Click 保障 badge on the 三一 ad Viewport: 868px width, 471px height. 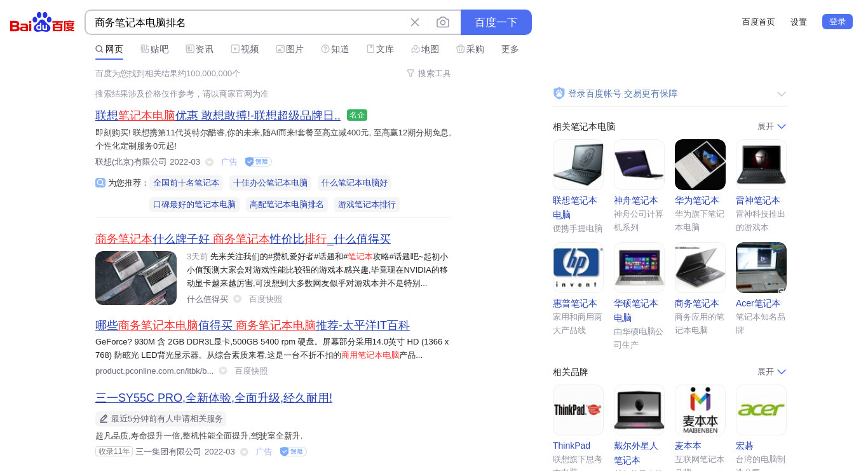tap(293, 451)
